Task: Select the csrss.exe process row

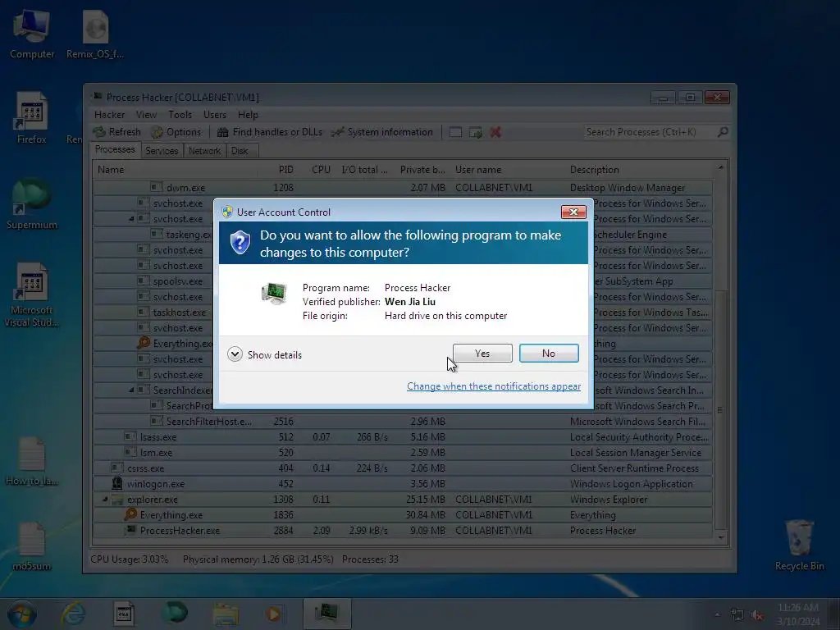Action: point(403,468)
